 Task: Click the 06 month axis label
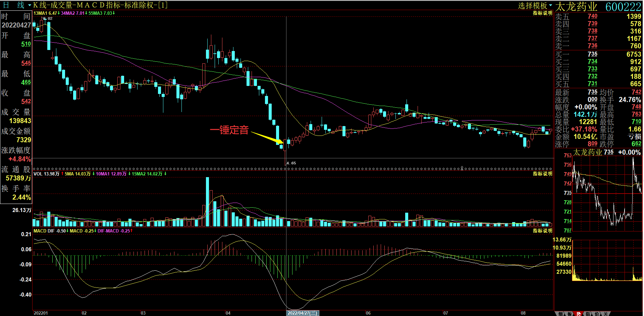(x=368, y=313)
